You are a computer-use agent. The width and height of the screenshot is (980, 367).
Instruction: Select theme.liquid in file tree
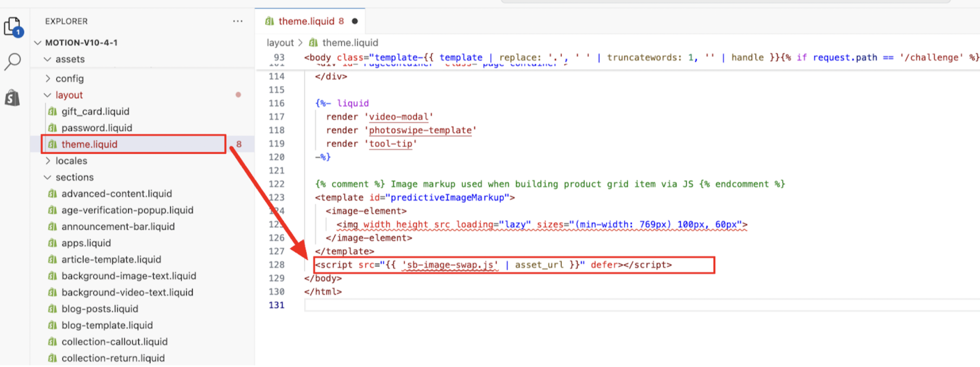(89, 144)
